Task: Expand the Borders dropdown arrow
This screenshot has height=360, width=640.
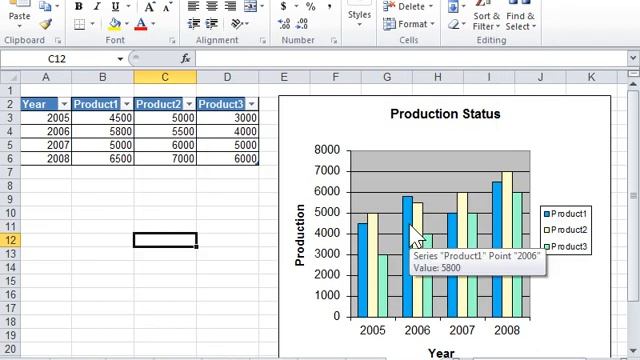Action: click(x=92, y=24)
